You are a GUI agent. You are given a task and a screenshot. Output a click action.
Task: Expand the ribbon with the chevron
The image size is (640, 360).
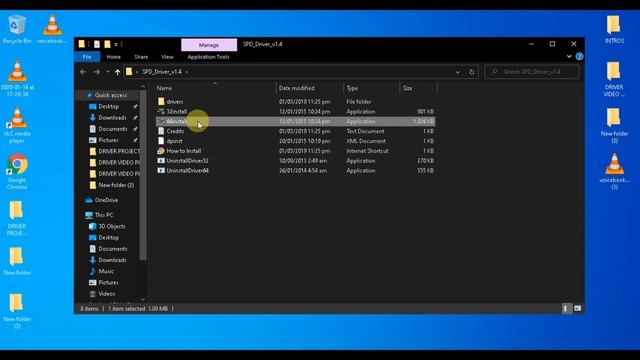click(x=569, y=57)
